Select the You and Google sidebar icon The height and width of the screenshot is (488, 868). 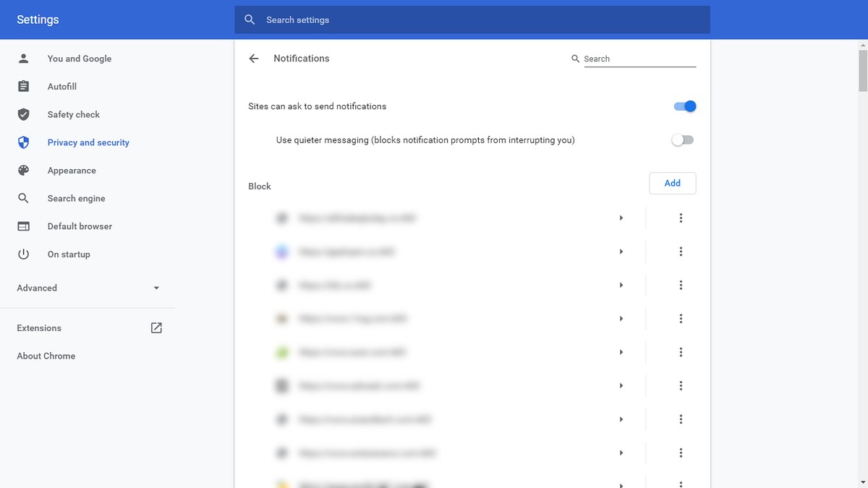(23, 59)
